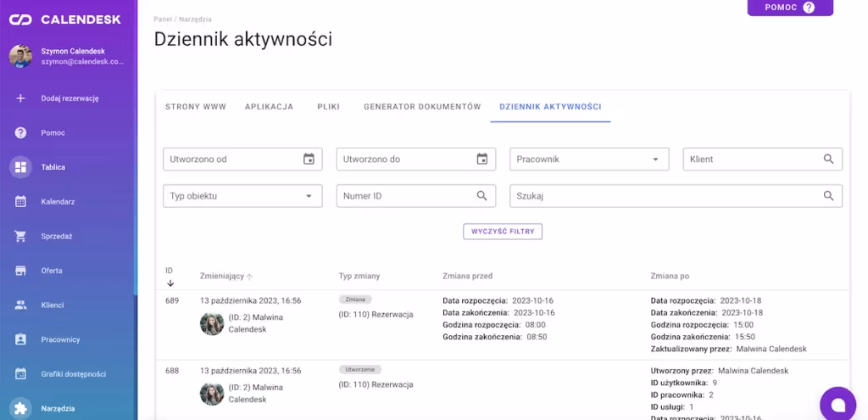Open the Oferta store icon
The image size is (868, 420).
[21, 271]
